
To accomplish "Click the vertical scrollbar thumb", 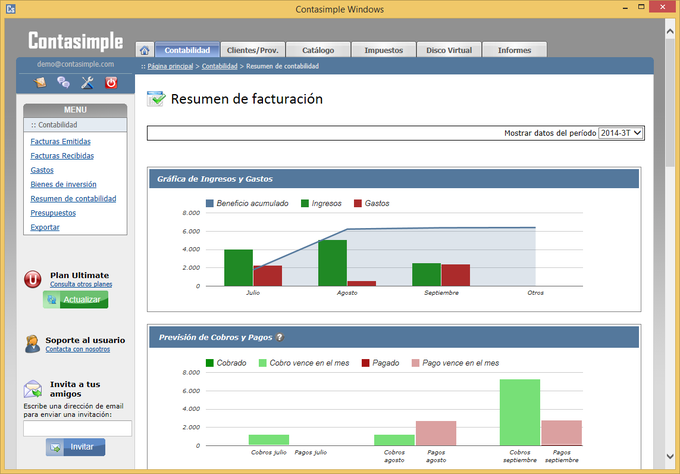I will coord(670,102).
